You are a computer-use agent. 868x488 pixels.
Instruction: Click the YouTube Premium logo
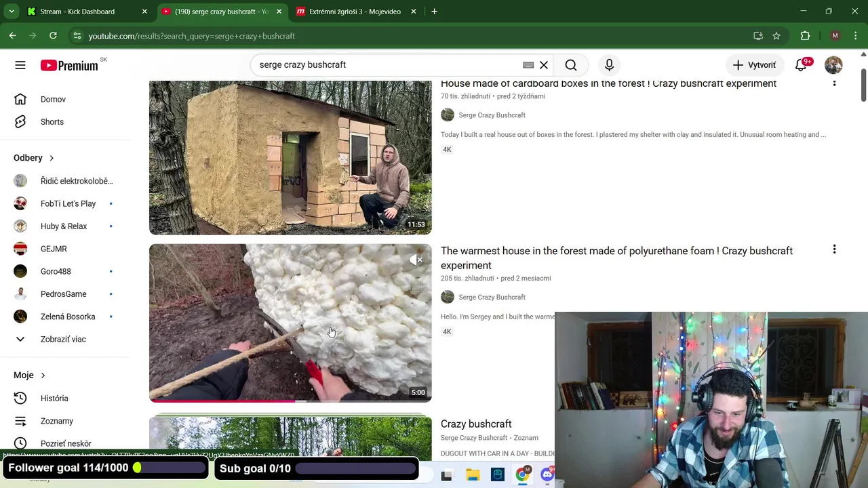click(69, 65)
